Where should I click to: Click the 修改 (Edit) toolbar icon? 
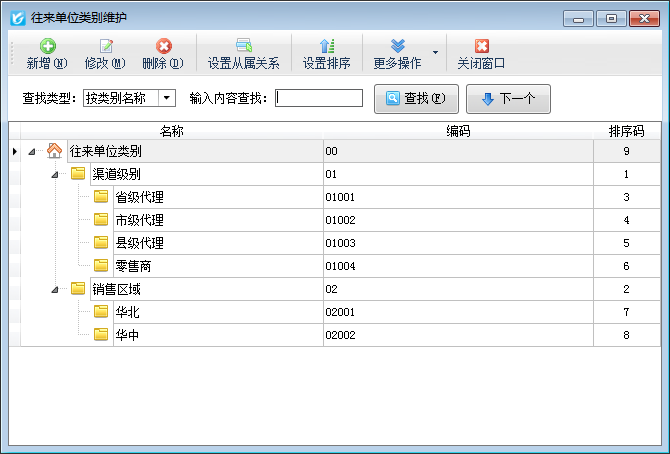point(105,46)
